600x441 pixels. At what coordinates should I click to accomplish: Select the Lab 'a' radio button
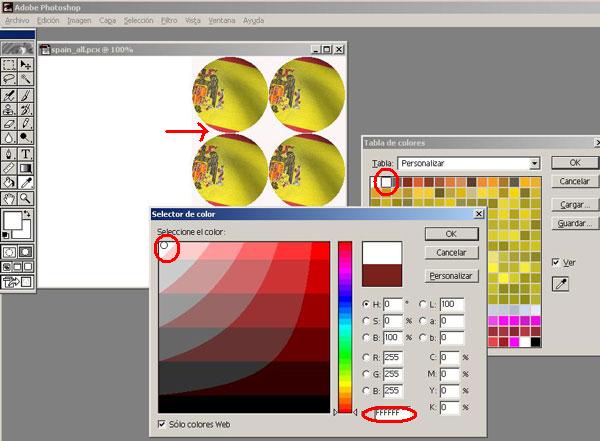[423, 321]
